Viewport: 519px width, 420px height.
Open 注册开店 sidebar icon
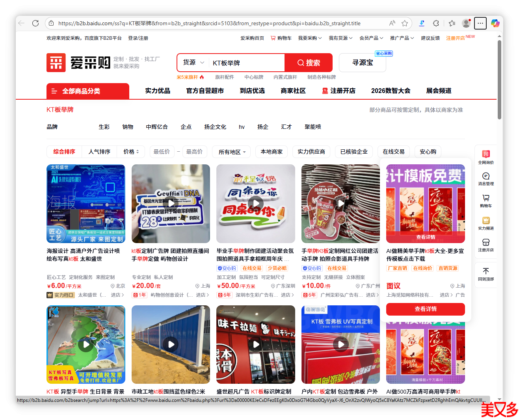click(486, 245)
